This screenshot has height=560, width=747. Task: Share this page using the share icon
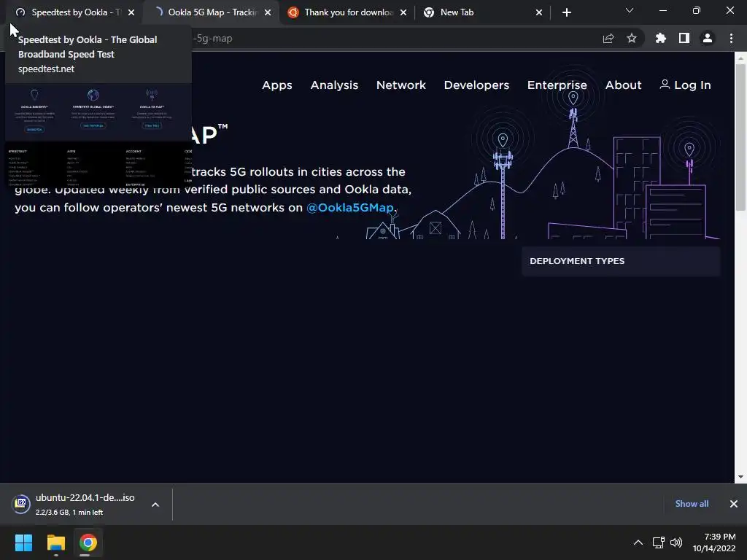[x=608, y=39]
